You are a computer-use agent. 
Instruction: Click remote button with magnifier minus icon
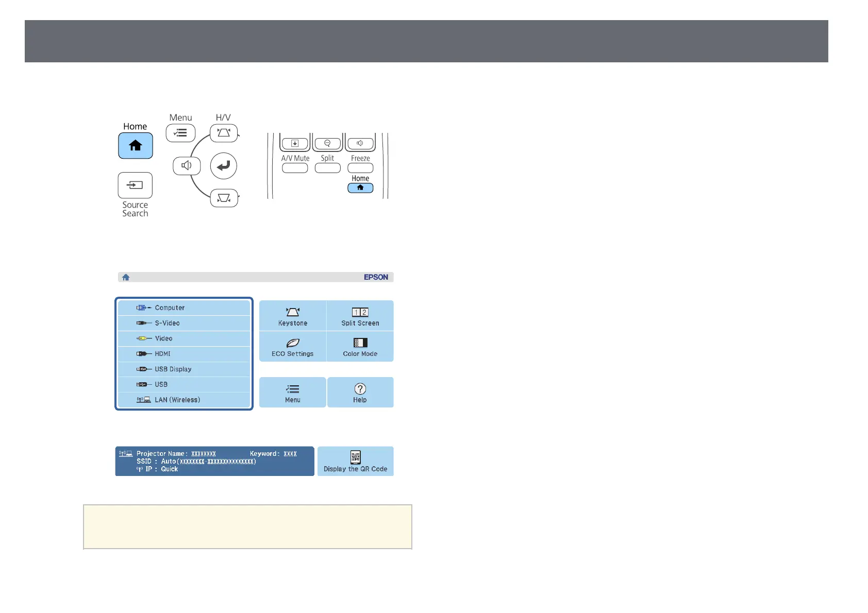[x=327, y=143]
